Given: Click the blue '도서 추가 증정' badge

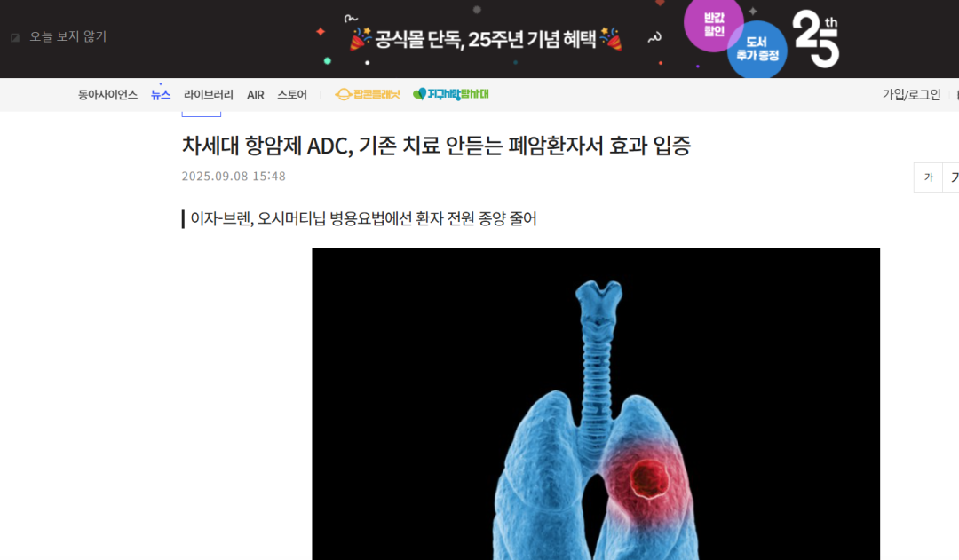Looking at the screenshot, I should tap(757, 50).
